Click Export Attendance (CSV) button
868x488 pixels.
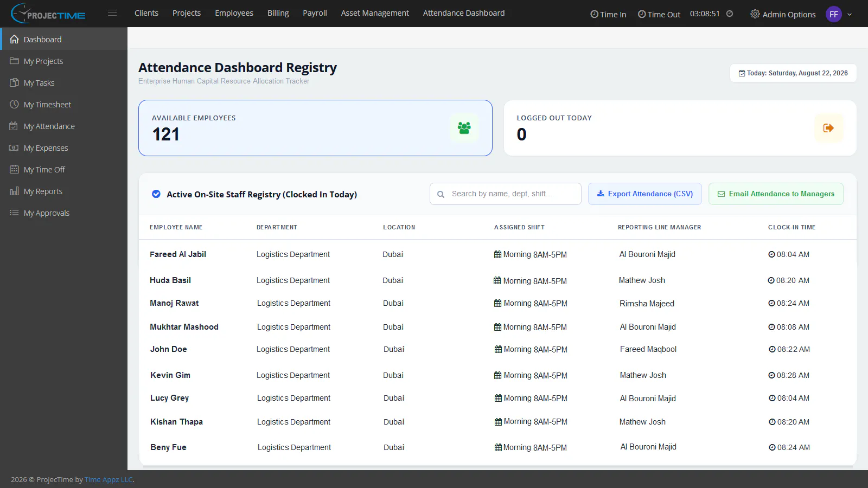tap(645, 194)
